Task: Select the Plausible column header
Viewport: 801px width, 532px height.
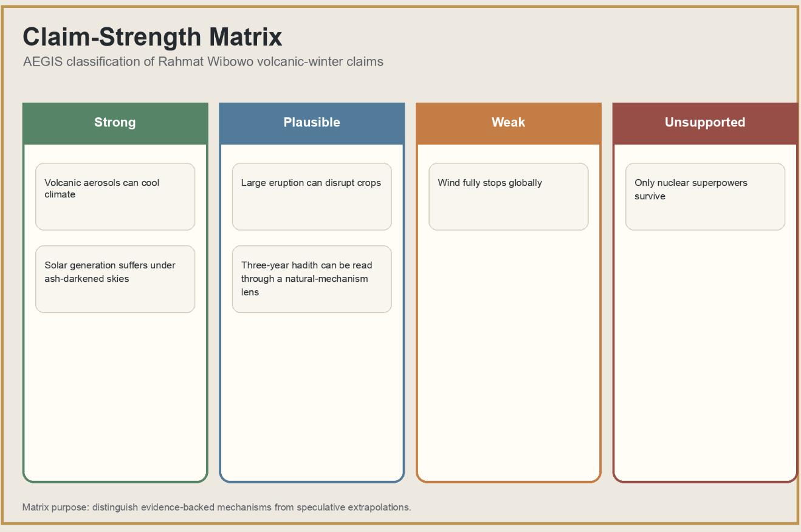Action: coord(312,123)
